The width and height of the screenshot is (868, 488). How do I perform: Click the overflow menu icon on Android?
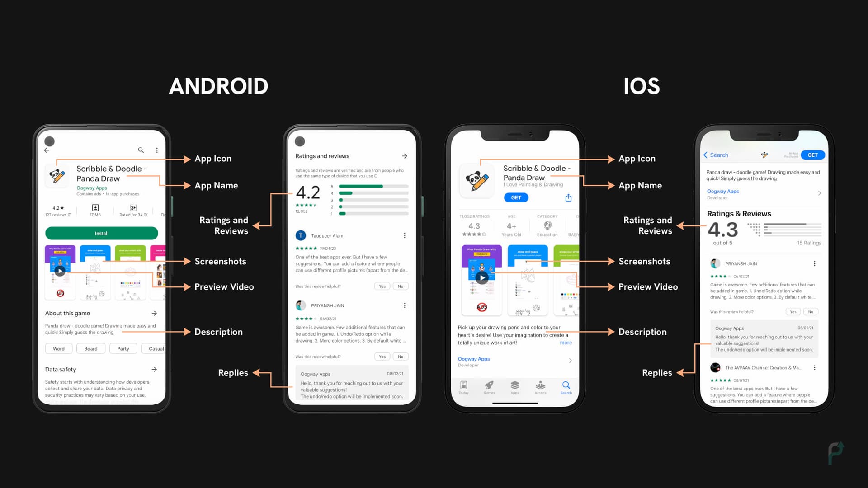pos(156,150)
